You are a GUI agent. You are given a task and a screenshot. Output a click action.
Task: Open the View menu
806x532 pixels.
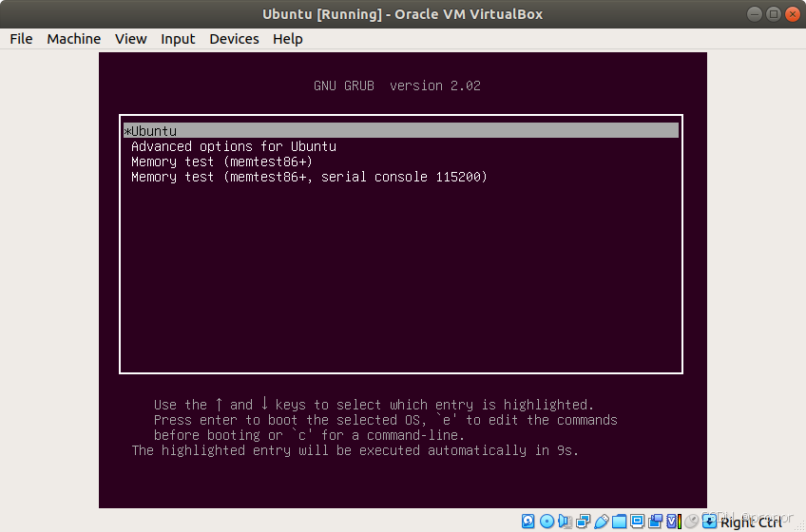pos(130,39)
